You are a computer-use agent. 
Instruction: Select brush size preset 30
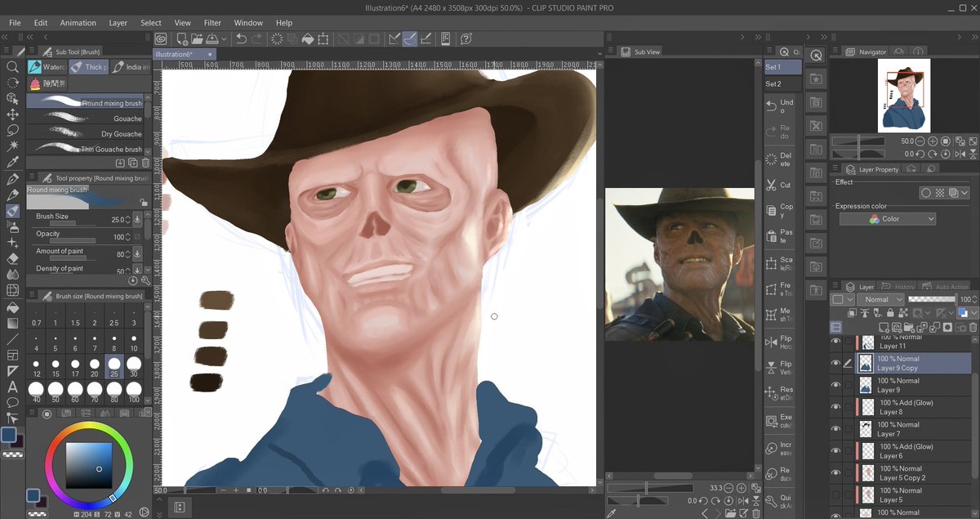point(134,365)
